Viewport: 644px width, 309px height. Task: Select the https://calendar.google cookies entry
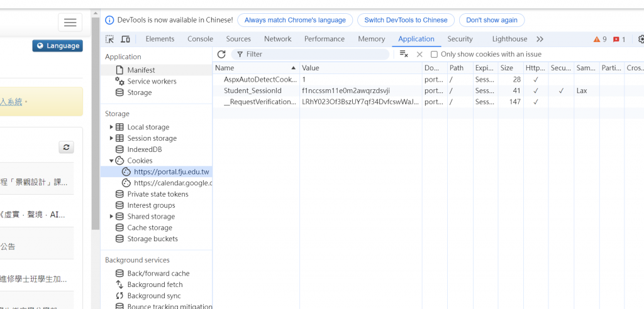(x=156, y=183)
